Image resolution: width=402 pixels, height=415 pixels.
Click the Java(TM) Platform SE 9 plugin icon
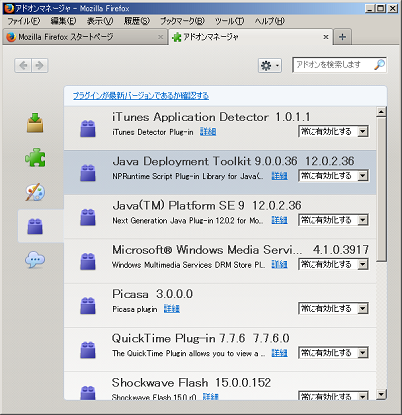click(88, 217)
